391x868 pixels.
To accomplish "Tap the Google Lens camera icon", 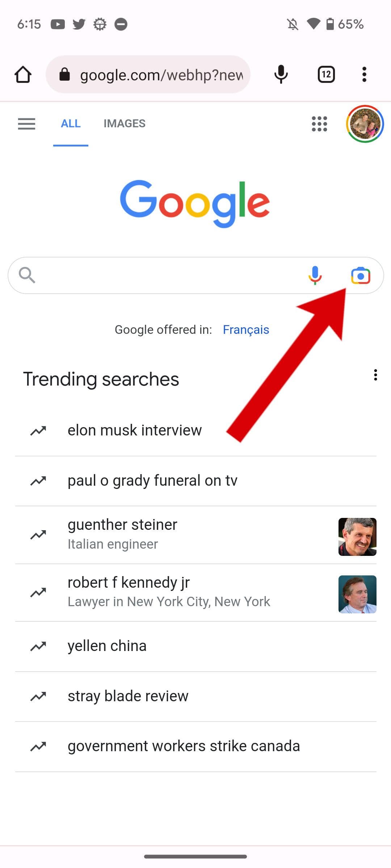I will (361, 276).
